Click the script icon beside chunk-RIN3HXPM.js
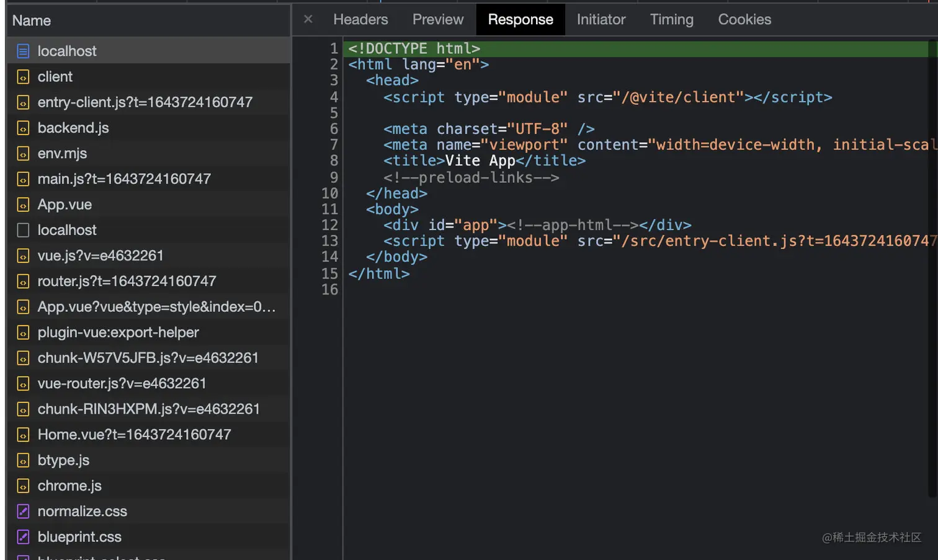Screen dimensions: 938x560 [23, 409]
